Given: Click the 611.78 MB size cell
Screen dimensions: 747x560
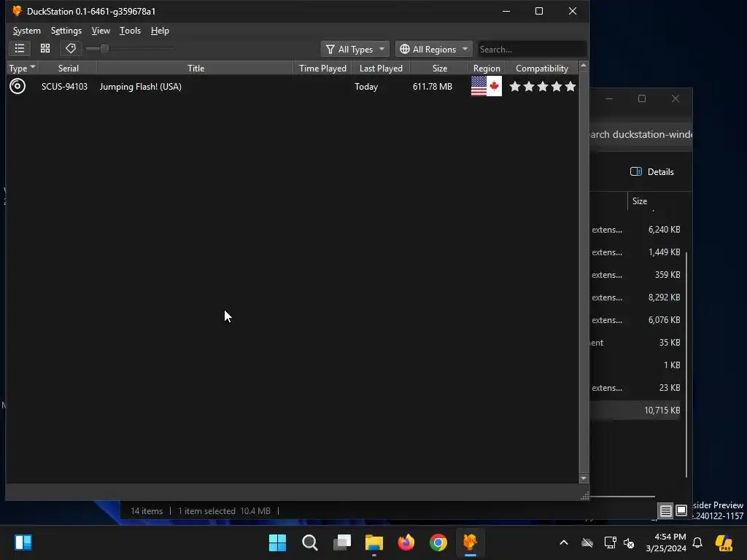Looking at the screenshot, I should [x=432, y=87].
